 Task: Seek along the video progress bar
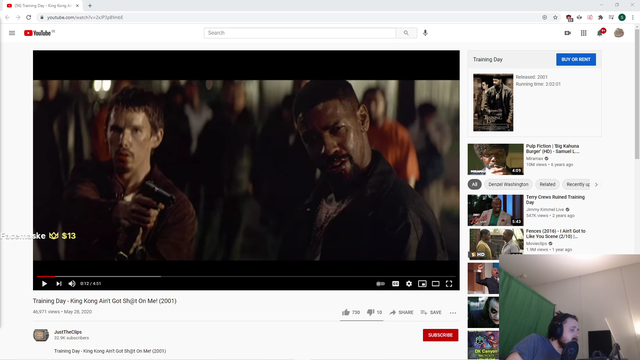tap(246, 276)
